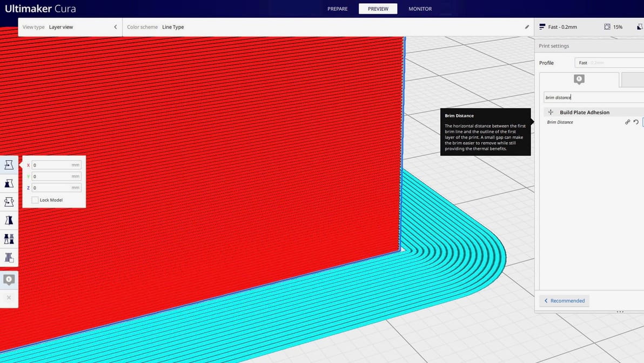
Task: Click the pencil edit icon in preview bar
Action: [x=527, y=27]
